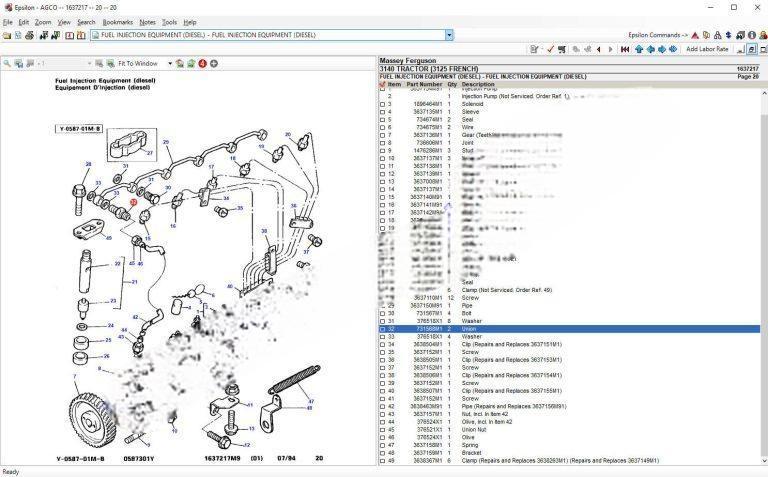Click the hierarchy tree Epsilon command icon
Viewport: 768px width, 477px height.
tap(718, 35)
